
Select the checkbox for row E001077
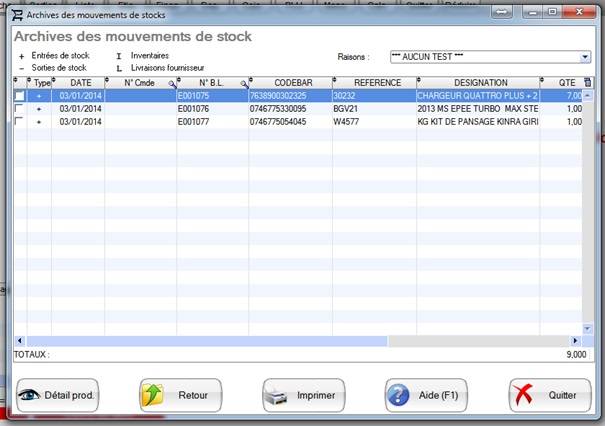(x=20, y=122)
